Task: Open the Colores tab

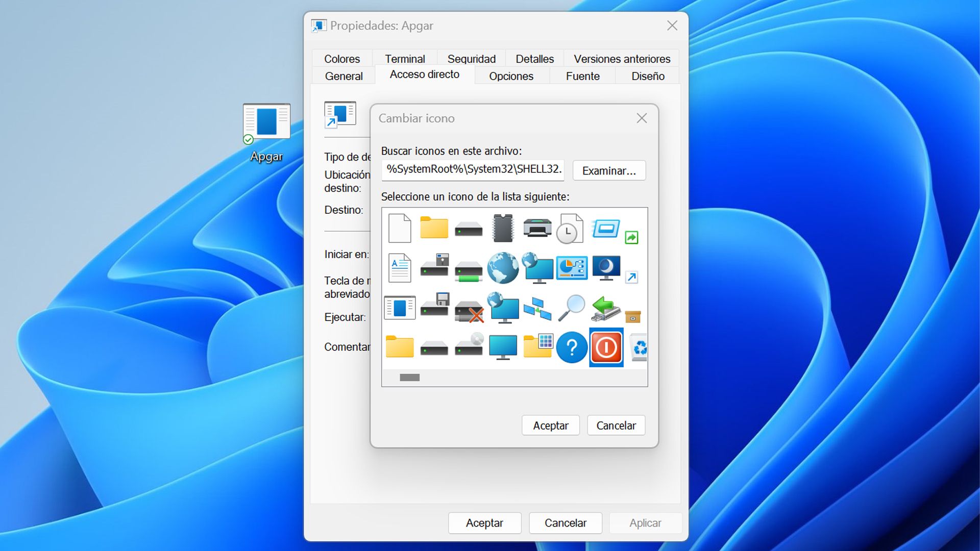Action: click(x=341, y=58)
